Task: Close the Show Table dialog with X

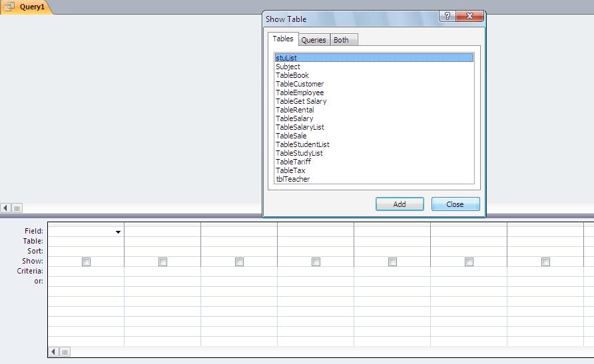Action: [469, 16]
